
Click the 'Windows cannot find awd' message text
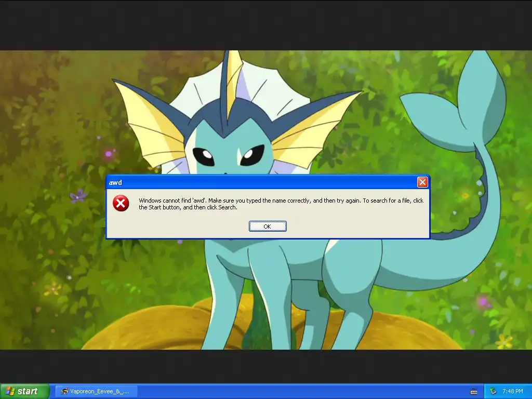click(x=281, y=204)
